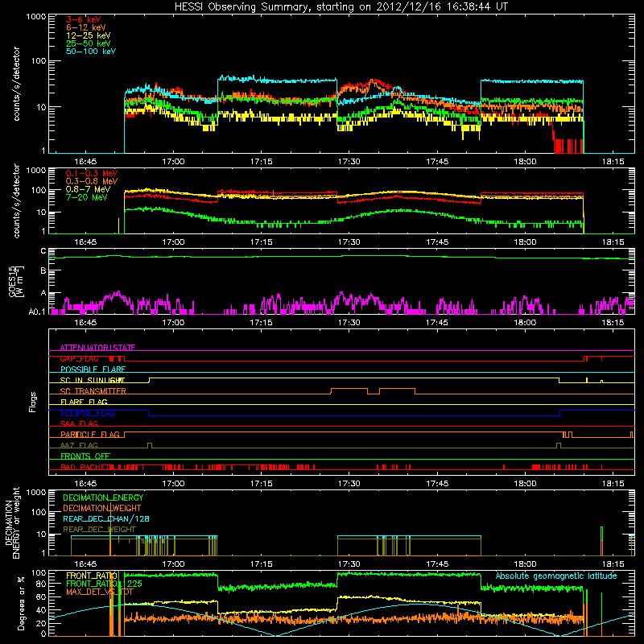Click the vertical Flags axis title
Image resolution: width=644 pixels, height=644 pixels.
click(33, 402)
